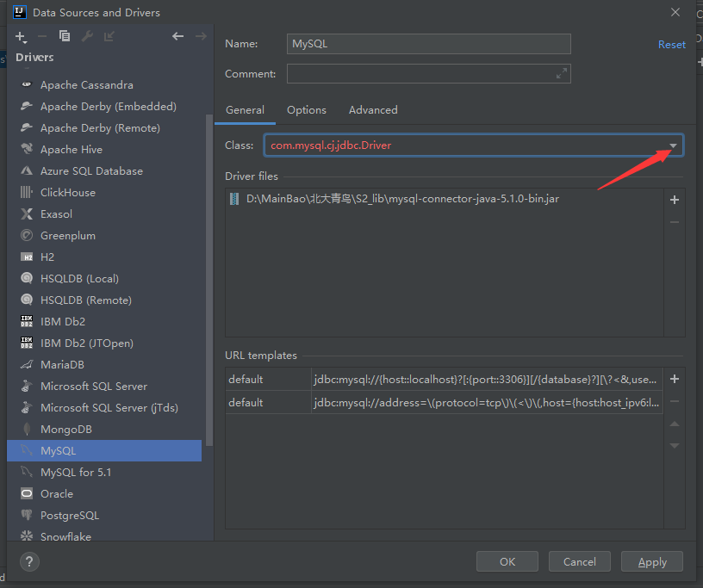Click the Duplicate copy toolbar icon
703x588 pixels.
[x=65, y=36]
